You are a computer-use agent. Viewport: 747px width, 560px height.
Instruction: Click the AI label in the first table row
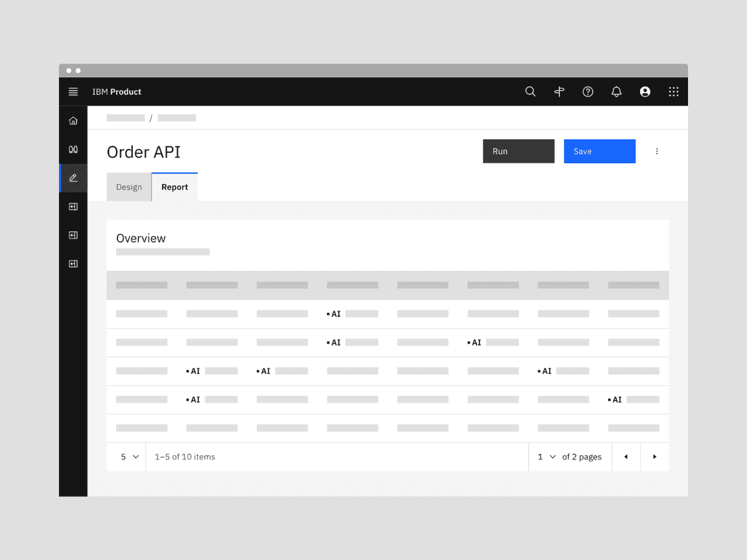(333, 314)
